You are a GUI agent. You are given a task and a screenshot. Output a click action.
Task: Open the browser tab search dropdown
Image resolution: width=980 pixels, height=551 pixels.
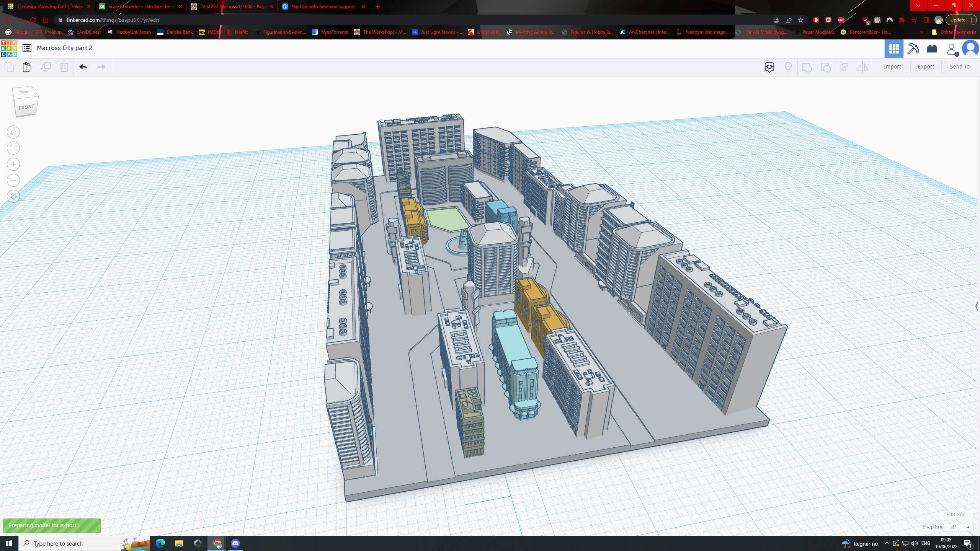point(918,6)
